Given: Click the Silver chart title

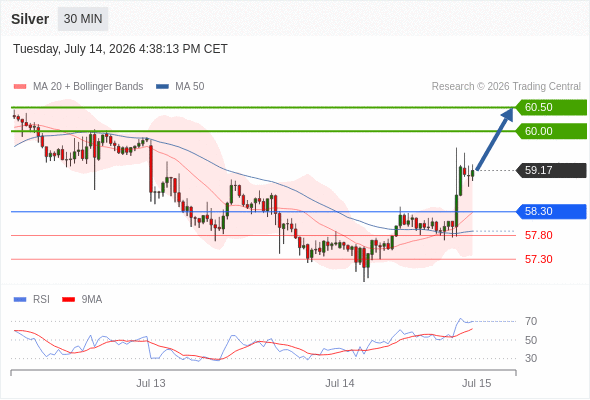Looking at the screenshot, I should click(x=30, y=19).
